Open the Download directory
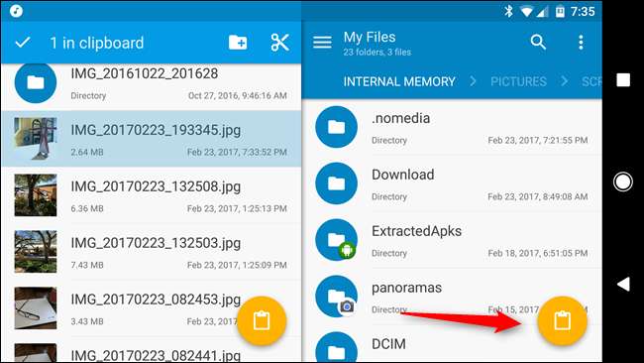The image size is (644, 363). click(452, 183)
